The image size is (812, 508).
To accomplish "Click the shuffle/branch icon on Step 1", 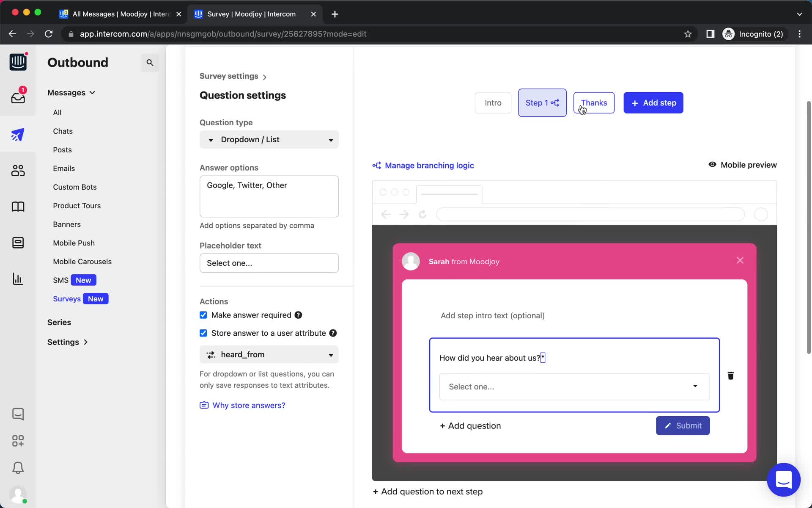I will (555, 102).
